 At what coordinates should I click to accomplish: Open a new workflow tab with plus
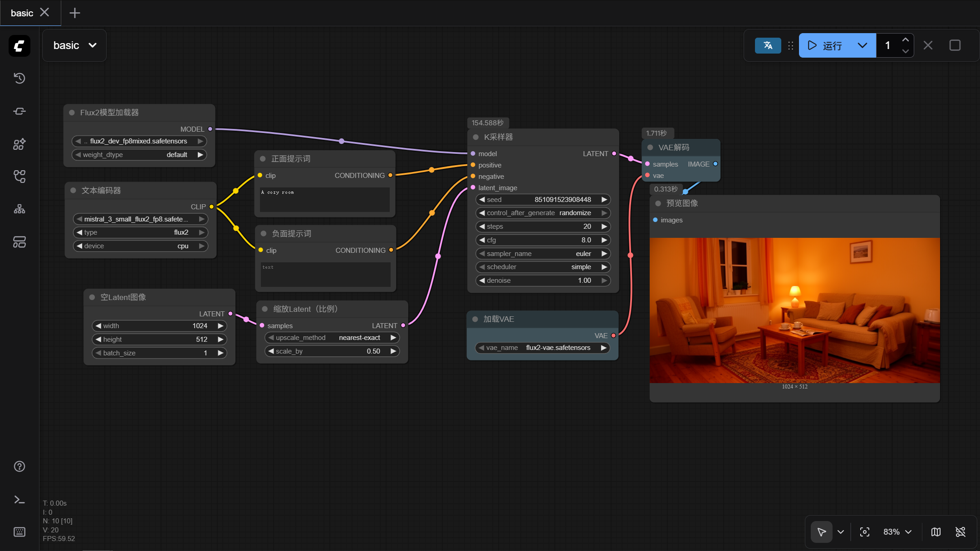74,13
